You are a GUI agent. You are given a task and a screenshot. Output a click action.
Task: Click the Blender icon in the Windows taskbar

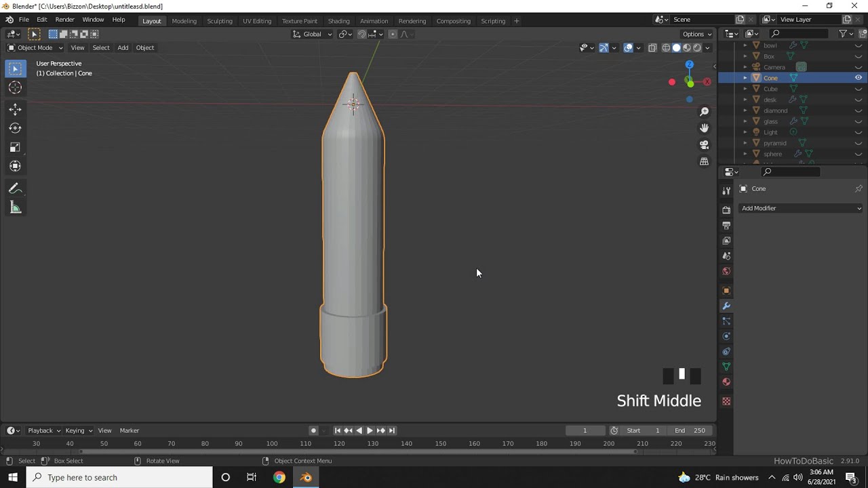306,477
